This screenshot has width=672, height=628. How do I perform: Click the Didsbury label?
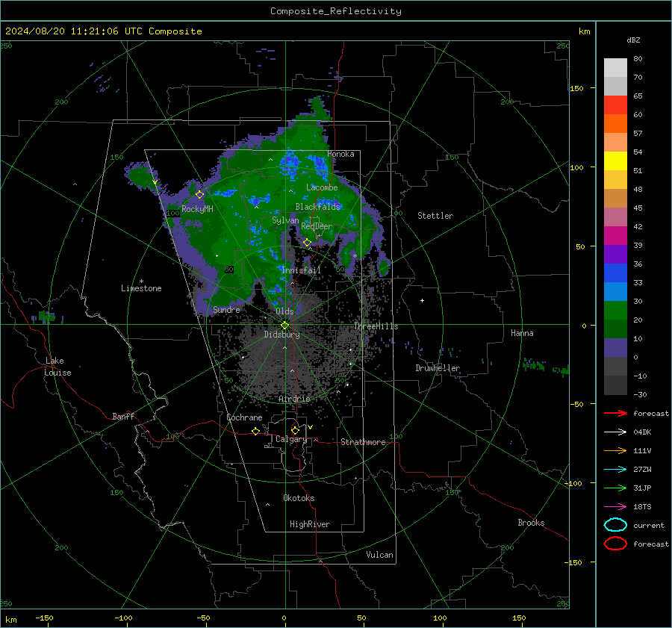click(282, 335)
